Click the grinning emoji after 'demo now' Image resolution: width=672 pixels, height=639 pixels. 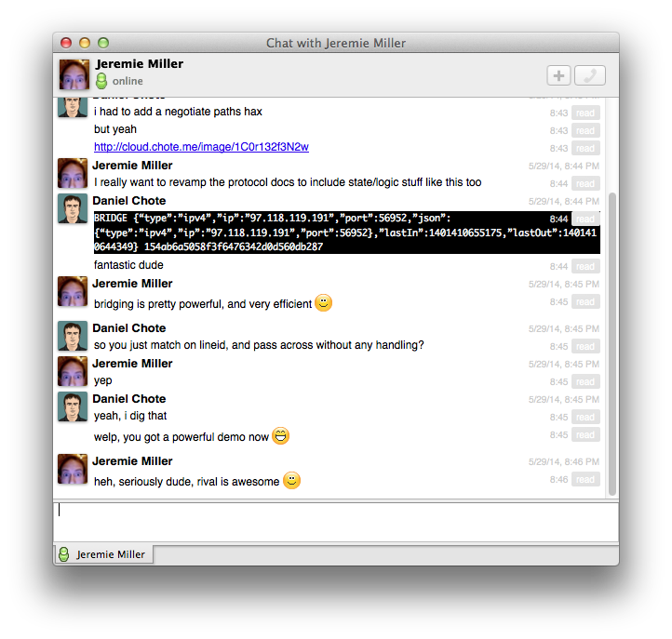tap(280, 435)
